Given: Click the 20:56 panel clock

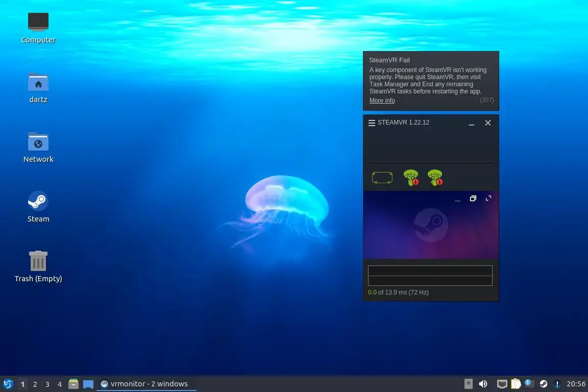Looking at the screenshot, I should coord(576,384).
